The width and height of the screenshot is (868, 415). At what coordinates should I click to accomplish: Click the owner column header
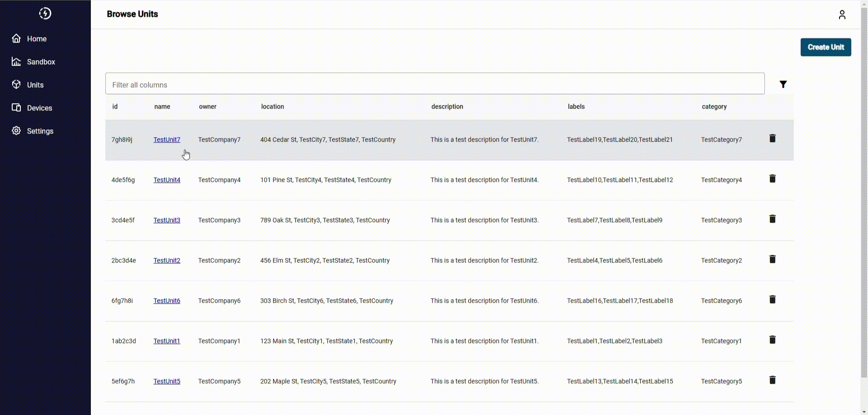[208, 107]
